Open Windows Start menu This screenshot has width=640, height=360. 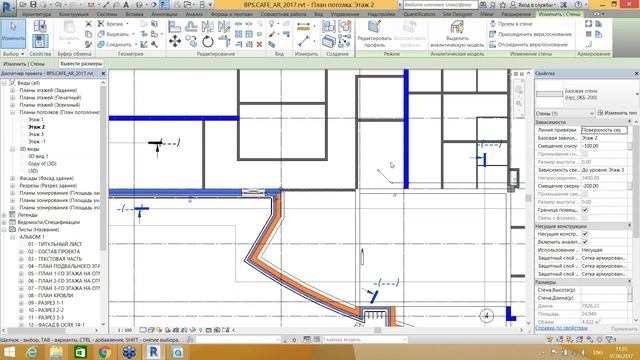(x=9, y=352)
